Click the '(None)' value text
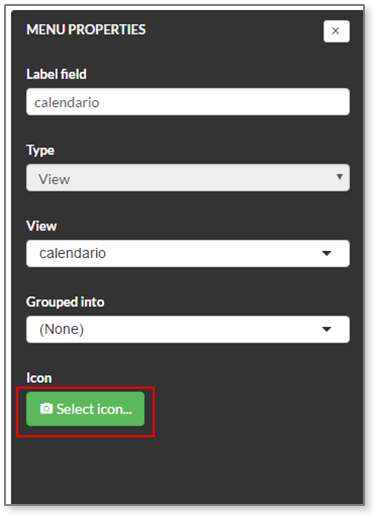378x519 pixels. coord(61,329)
